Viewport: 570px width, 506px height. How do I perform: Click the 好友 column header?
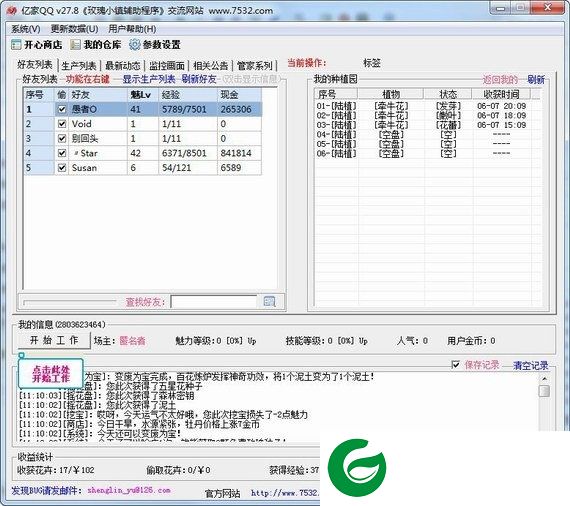point(97,95)
